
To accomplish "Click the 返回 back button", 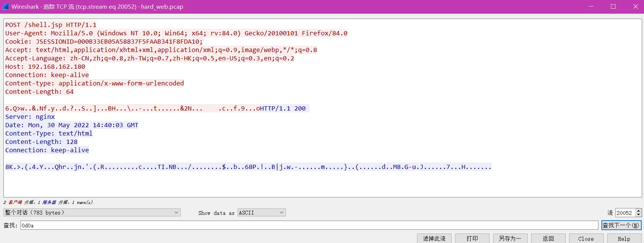I will [x=548, y=238].
